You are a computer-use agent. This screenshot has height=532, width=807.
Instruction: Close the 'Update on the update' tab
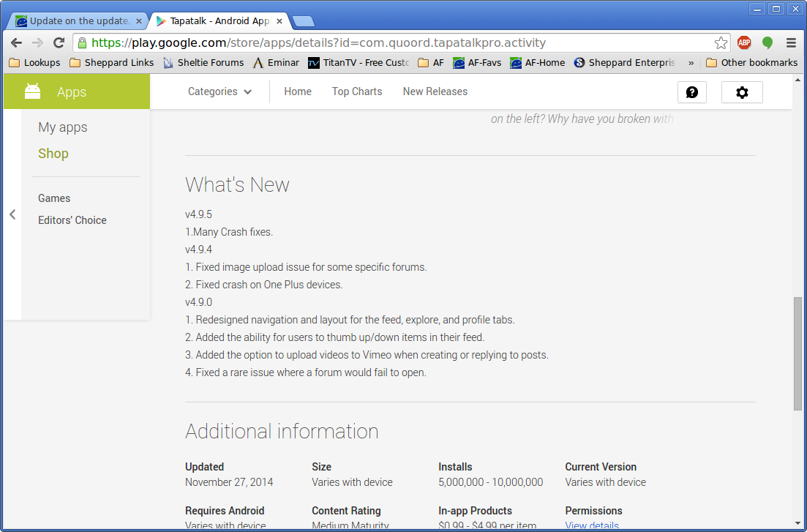(x=138, y=21)
